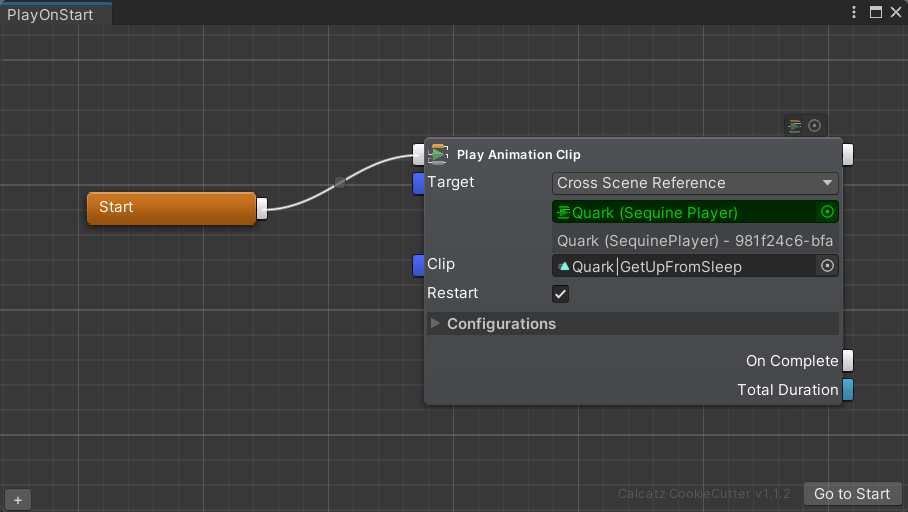Select the orange Start node
The image size is (908, 512).
click(170, 208)
